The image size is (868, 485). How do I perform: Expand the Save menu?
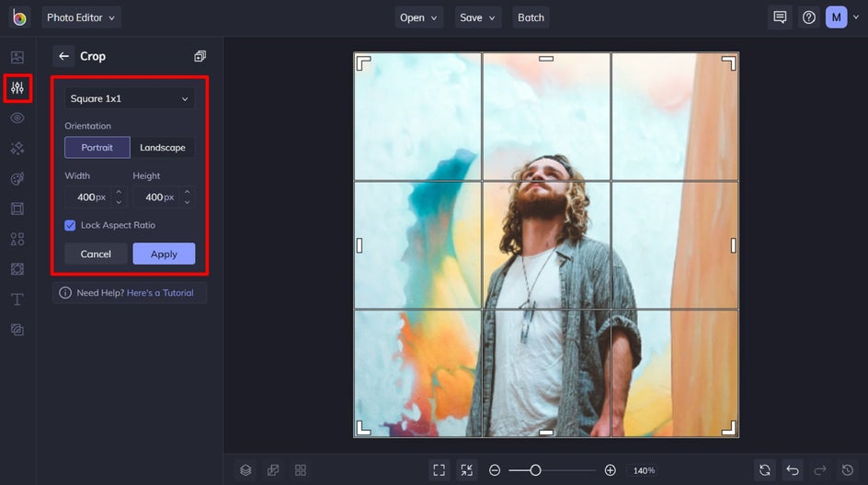pos(477,17)
